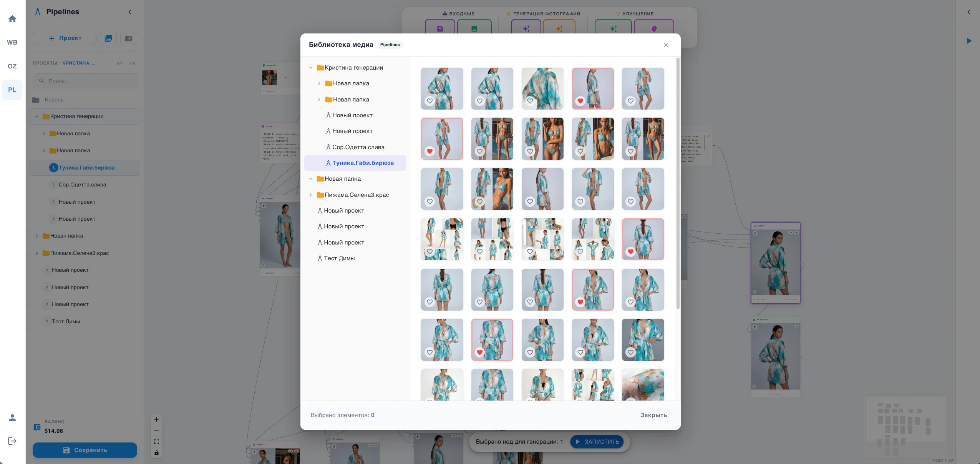Zoom out the canvas with minus
This screenshot has height=464, width=980.
pos(156,430)
